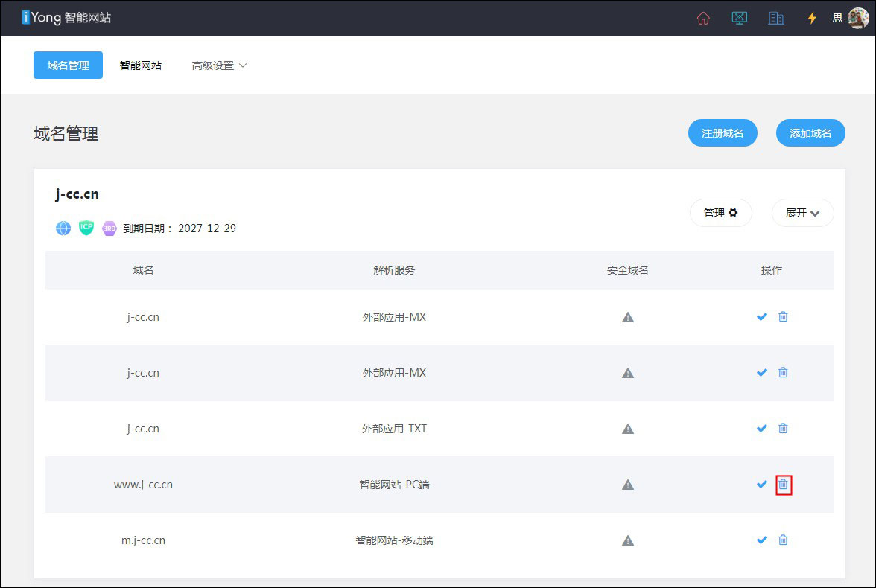This screenshot has height=588, width=876.
Task: Click the yellow lightning bolt icon
Action: coord(812,19)
